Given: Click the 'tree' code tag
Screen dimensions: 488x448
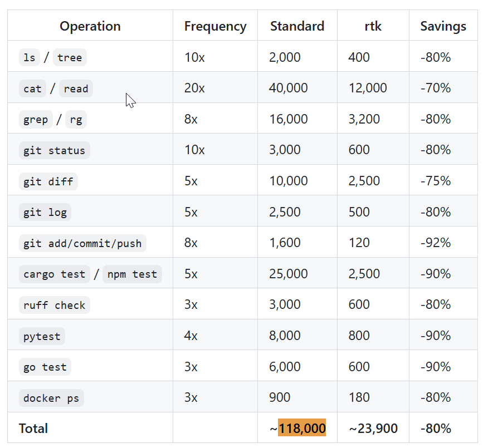Looking at the screenshot, I should pyautogui.click(x=70, y=57).
